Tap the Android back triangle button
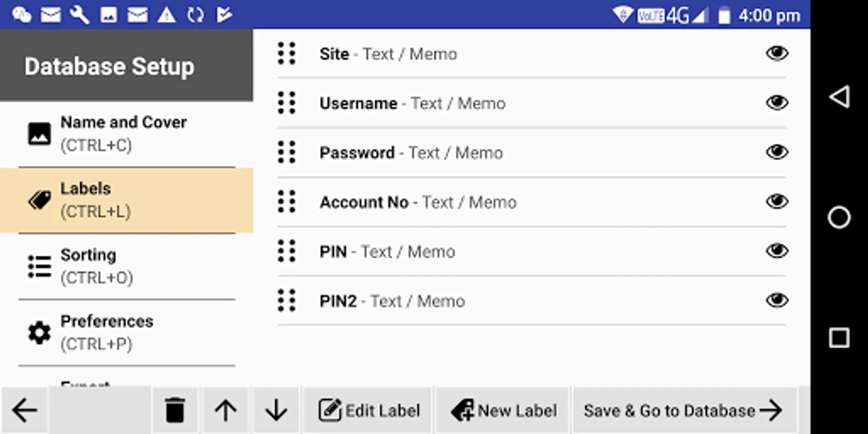The image size is (868, 434). coord(839,97)
